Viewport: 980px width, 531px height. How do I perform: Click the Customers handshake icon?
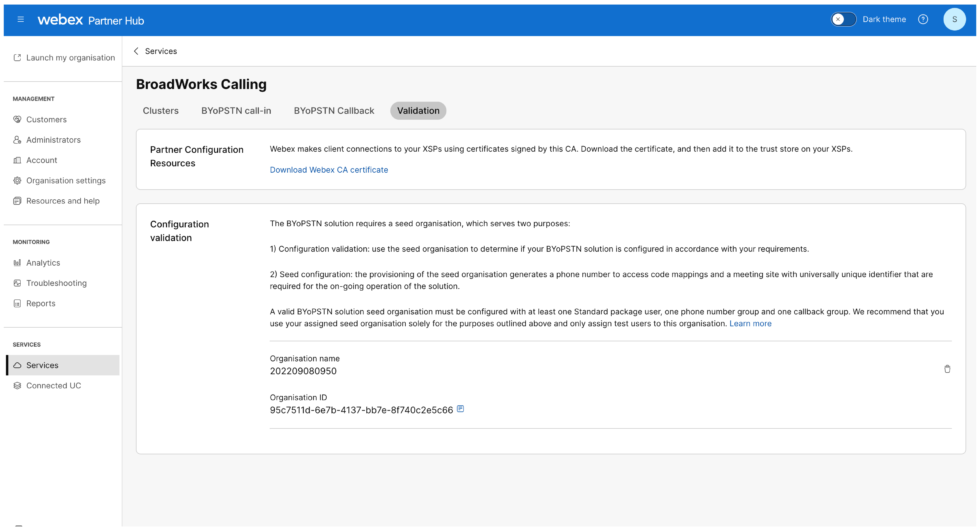click(17, 120)
